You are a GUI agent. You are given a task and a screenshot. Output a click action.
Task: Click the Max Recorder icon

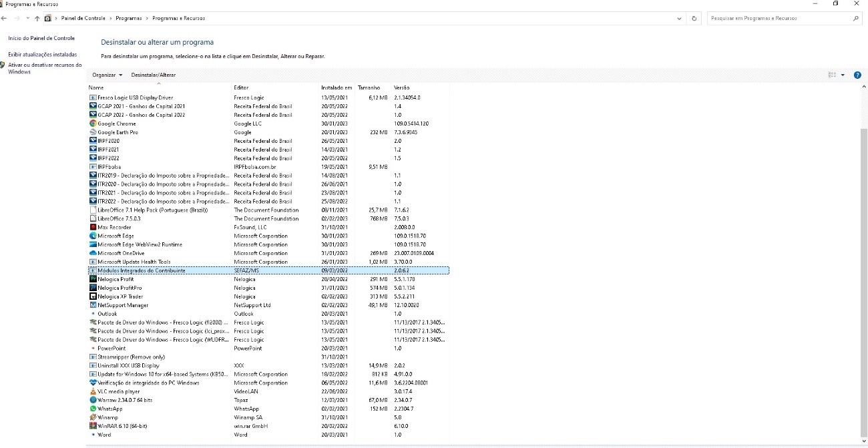93,227
